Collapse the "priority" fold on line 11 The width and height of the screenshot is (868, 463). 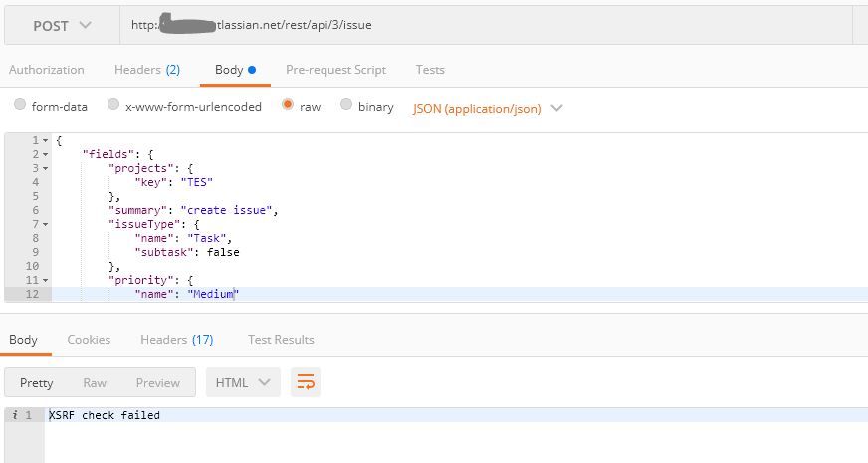click(x=46, y=280)
